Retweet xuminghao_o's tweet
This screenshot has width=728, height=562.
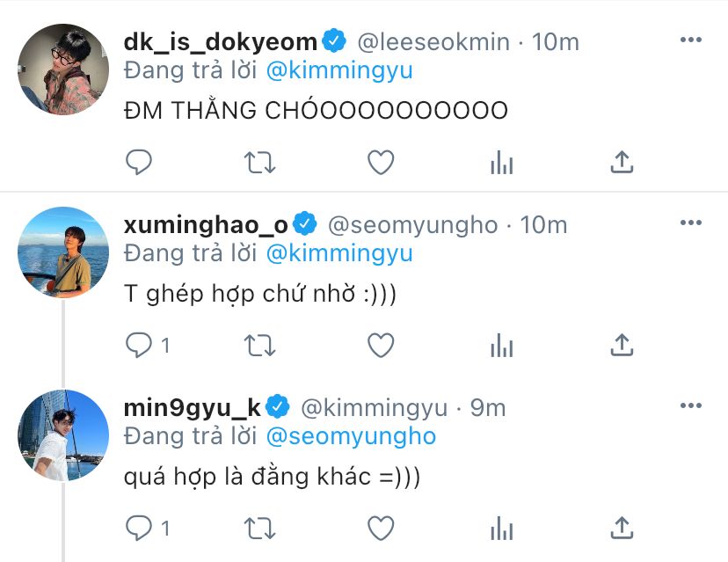pos(259,346)
